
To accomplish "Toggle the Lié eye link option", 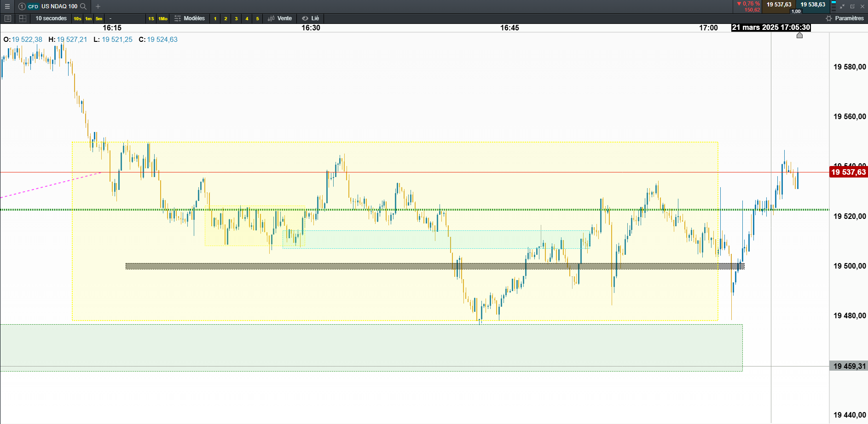I will (311, 18).
